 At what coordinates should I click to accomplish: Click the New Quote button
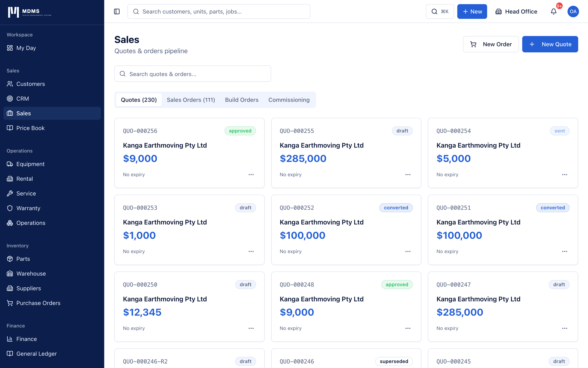tap(550, 44)
